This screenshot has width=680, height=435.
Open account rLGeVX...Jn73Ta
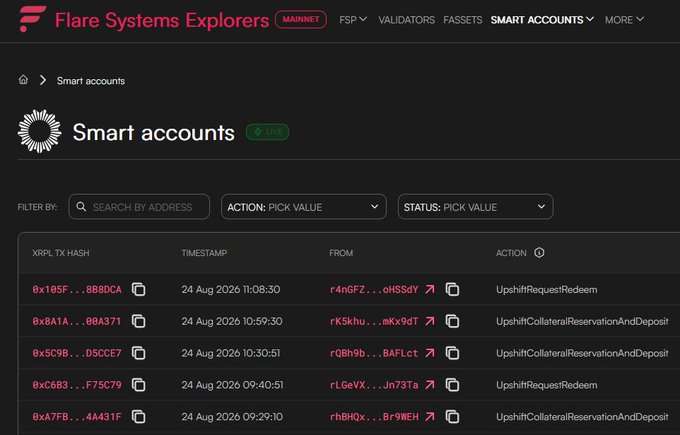click(374, 385)
